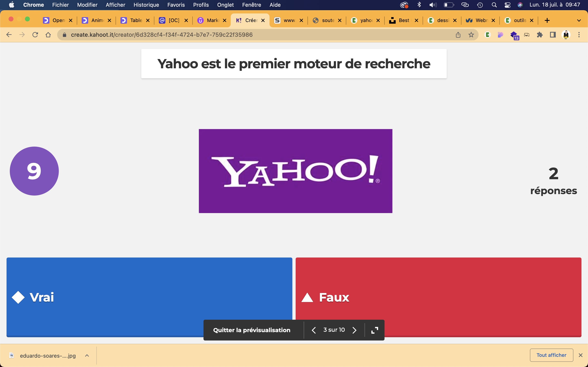Click the Yahoo logo image

coord(295,171)
